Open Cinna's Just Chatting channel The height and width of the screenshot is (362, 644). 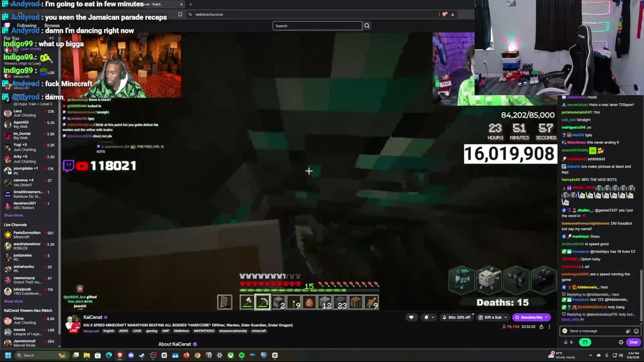tap(30, 320)
